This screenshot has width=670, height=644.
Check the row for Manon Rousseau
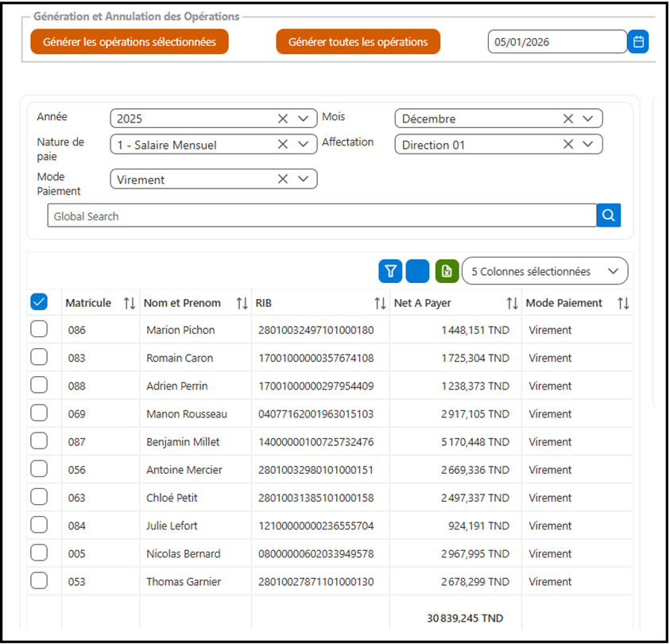tap(39, 413)
